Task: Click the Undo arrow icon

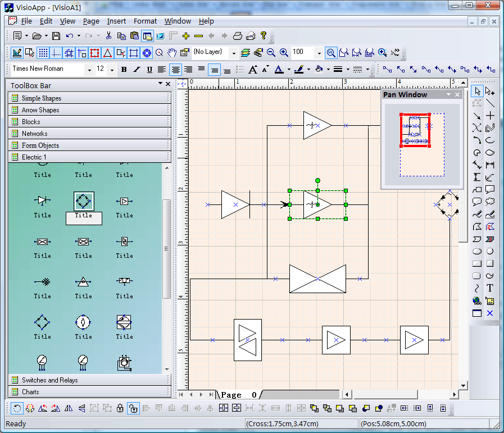Action: [x=70, y=35]
